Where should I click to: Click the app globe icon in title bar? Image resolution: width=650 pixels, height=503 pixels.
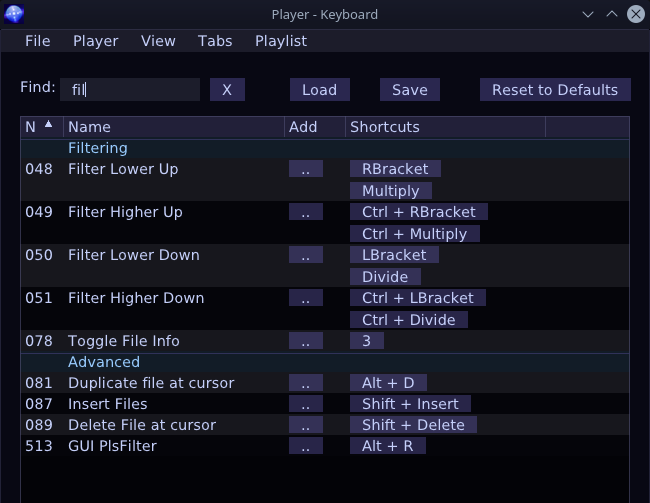[14, 14]
